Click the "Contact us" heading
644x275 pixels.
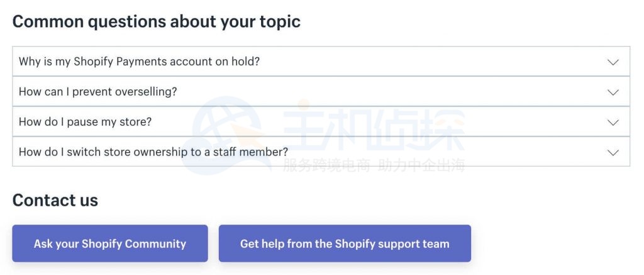tap(55, 200)
